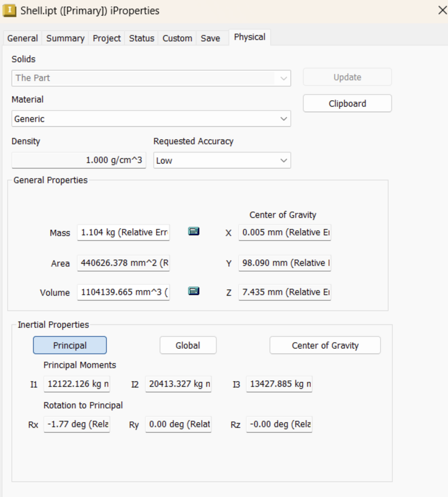Viewport: 448px width, 497px height.
Task: Select the Status tab
Action: [x=142, y=38]
